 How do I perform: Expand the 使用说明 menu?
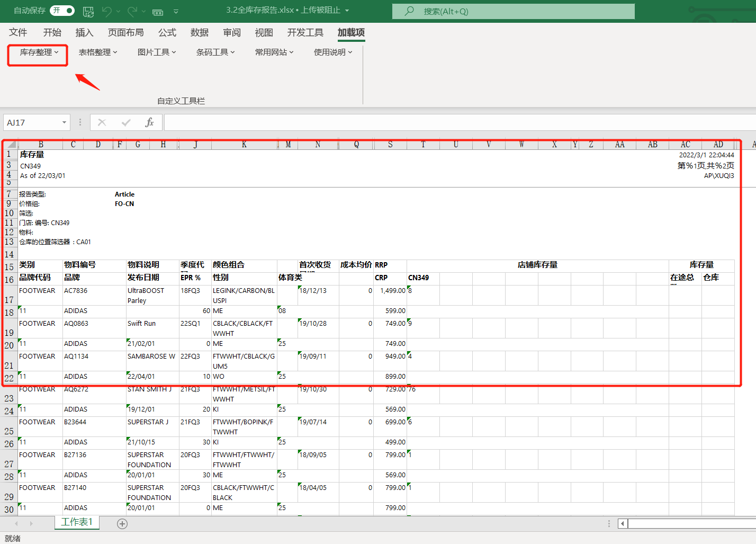point(333,52)
